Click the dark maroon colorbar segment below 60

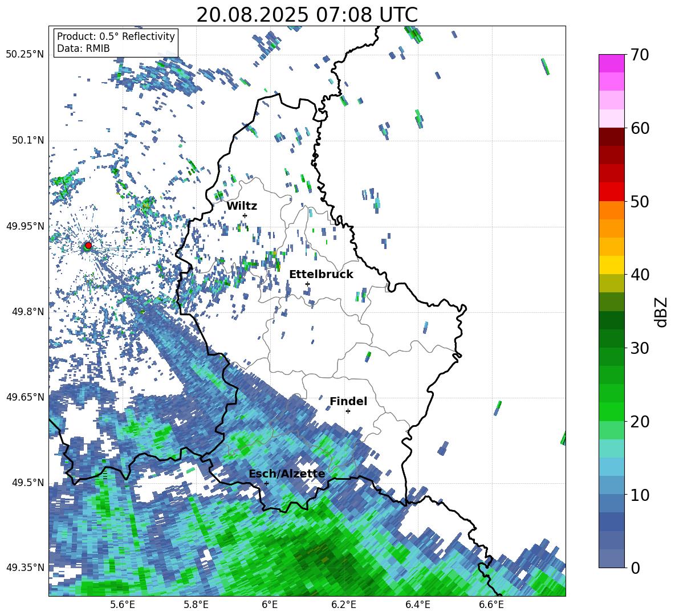click(x=611, y=137)
